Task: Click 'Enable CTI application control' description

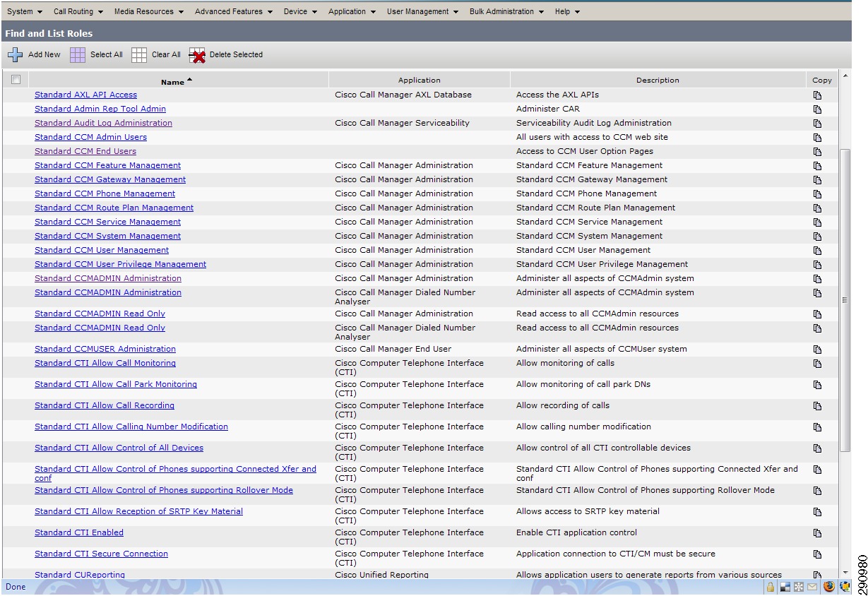Action: pyautogui.click(x=576, y=532)
